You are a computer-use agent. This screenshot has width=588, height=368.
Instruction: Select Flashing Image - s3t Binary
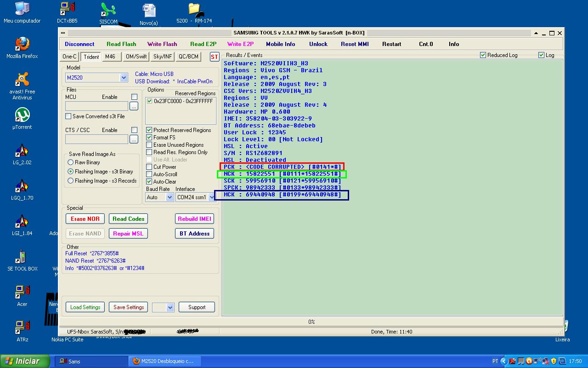70,172
